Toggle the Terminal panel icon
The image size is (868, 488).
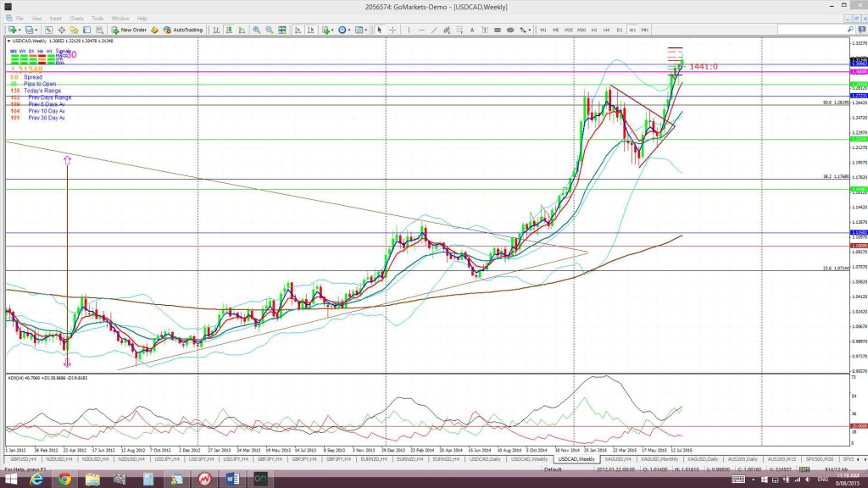pyautogui.click(x=87, y=30)
